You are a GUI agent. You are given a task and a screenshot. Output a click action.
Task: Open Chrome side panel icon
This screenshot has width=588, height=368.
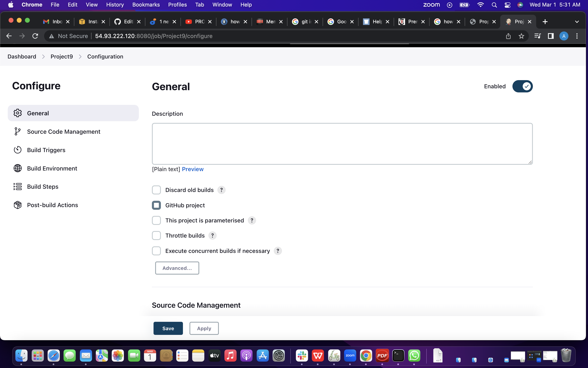551,36
